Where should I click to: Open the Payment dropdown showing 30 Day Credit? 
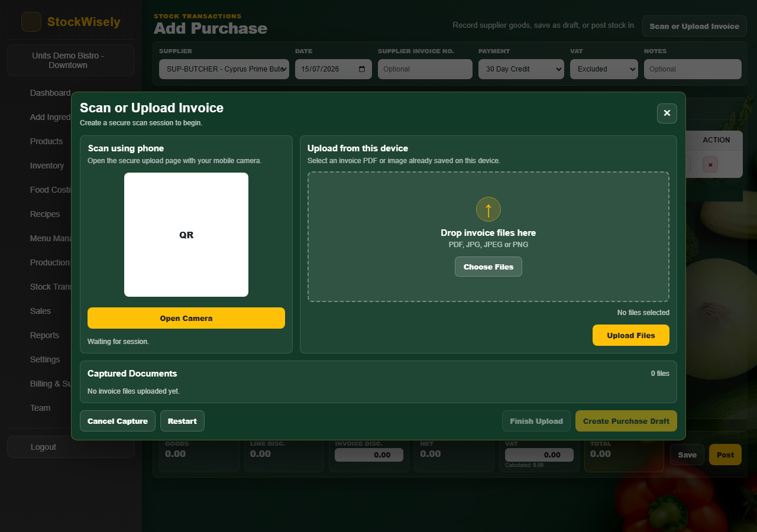(521, 69)
